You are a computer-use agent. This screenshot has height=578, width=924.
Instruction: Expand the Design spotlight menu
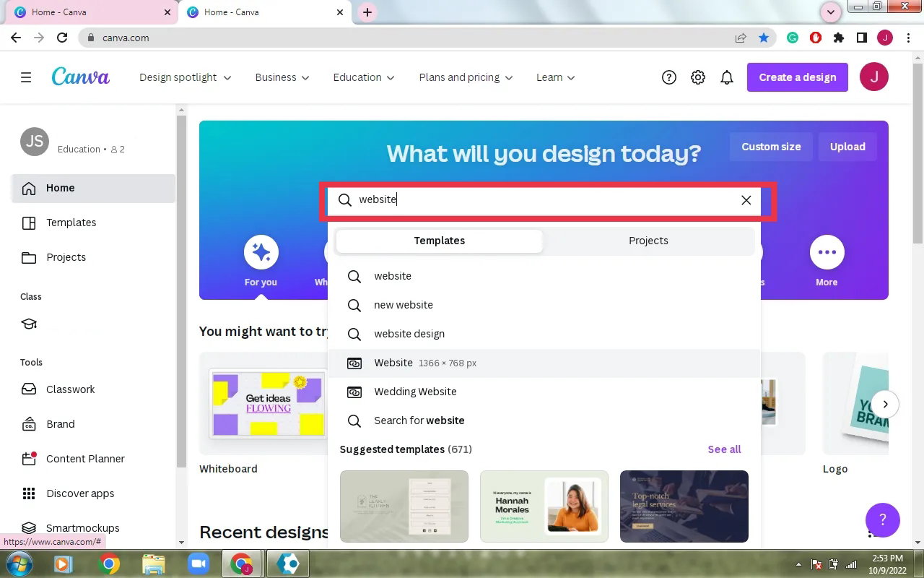(x=186, y=77)
